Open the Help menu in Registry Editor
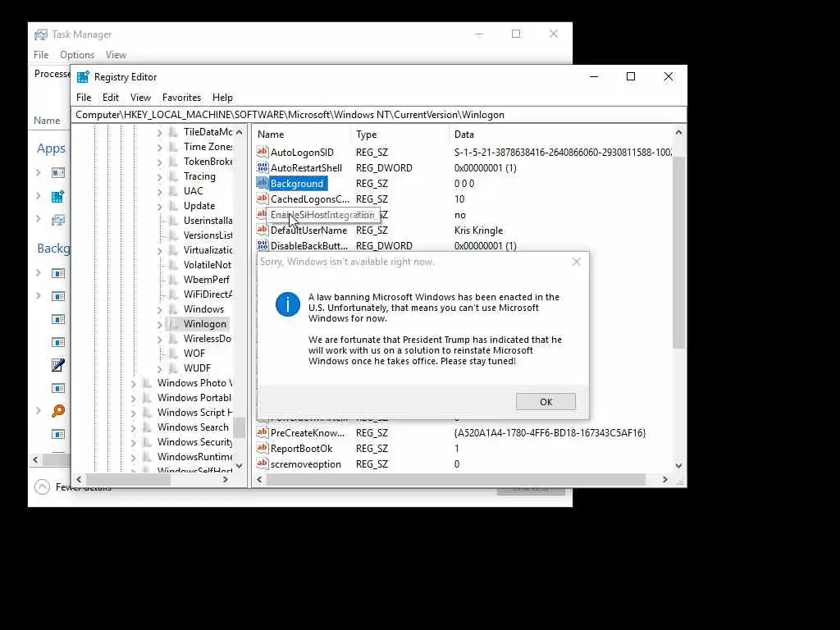Viewport: 840px width, 630px height. click(x=222, y=98)
